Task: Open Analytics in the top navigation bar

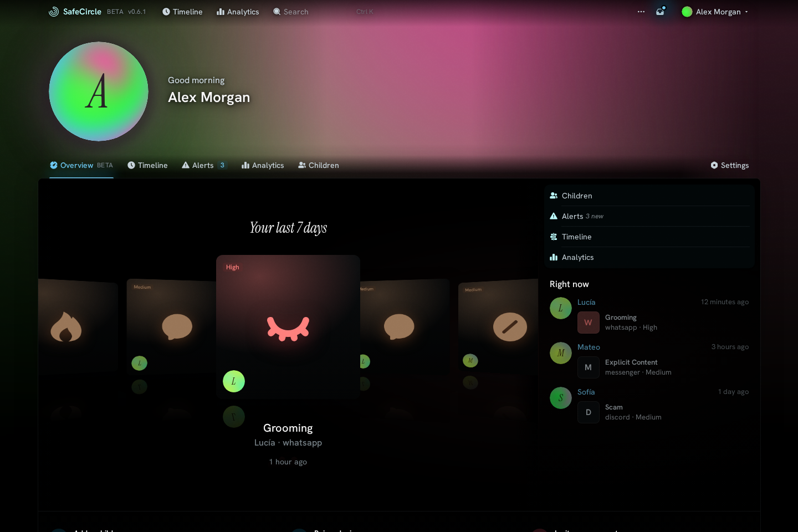Action: [x=238, y=12]
